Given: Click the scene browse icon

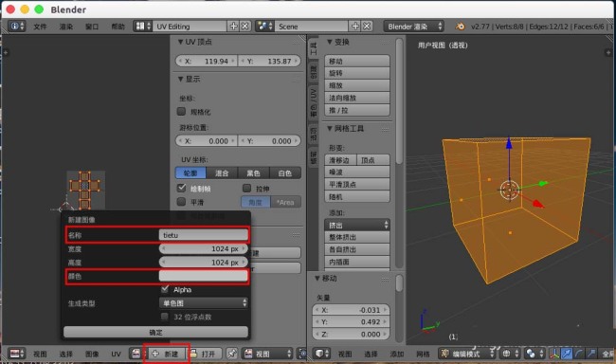Looking at the screenshot, I should pos(264,27).
